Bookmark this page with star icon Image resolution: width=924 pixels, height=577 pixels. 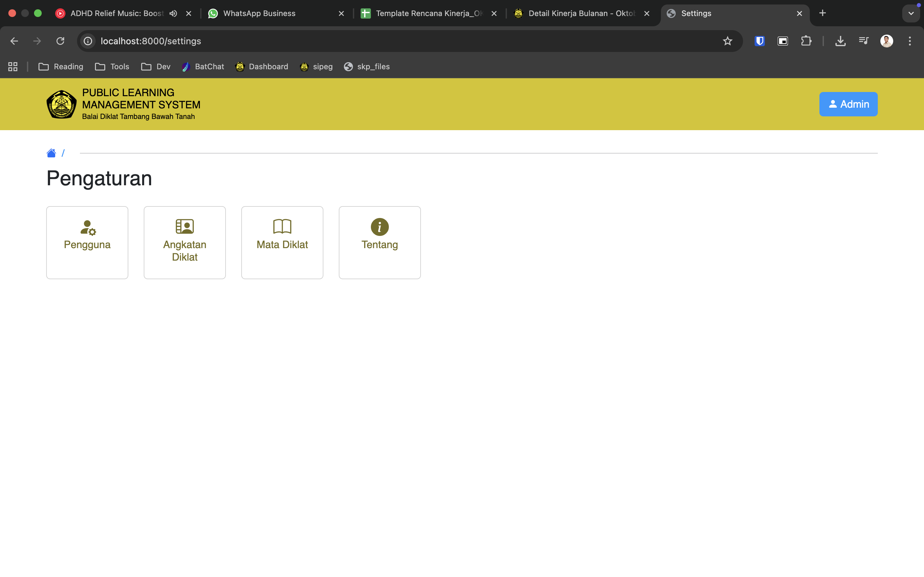[x=727, y=41]
